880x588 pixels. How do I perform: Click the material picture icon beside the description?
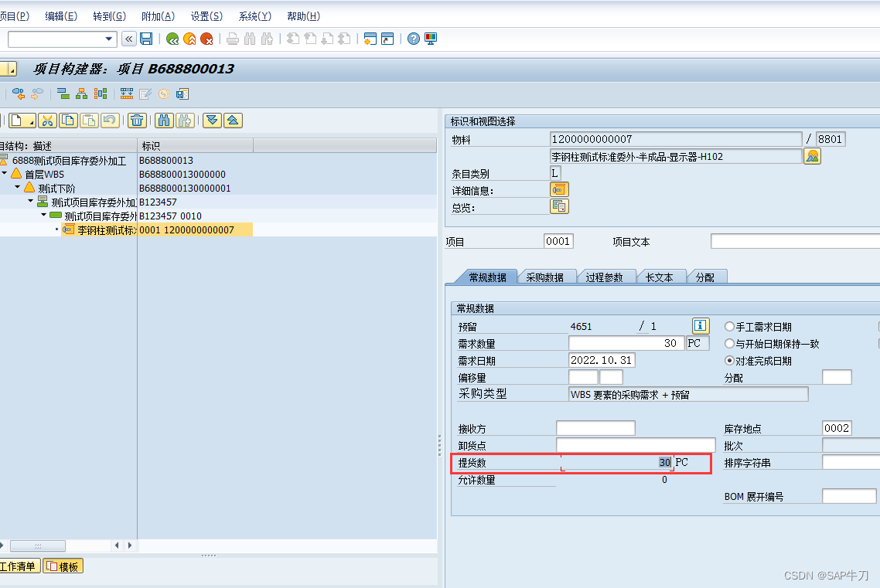tap(812, 156)
